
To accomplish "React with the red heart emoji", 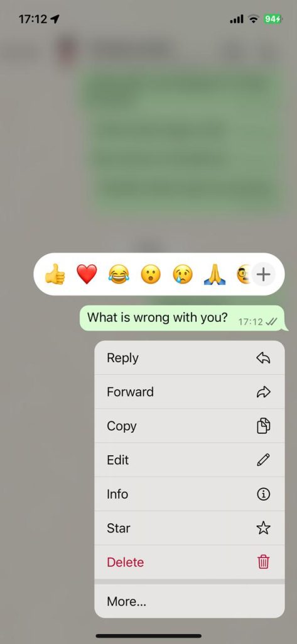I will (x=87, y=274).
